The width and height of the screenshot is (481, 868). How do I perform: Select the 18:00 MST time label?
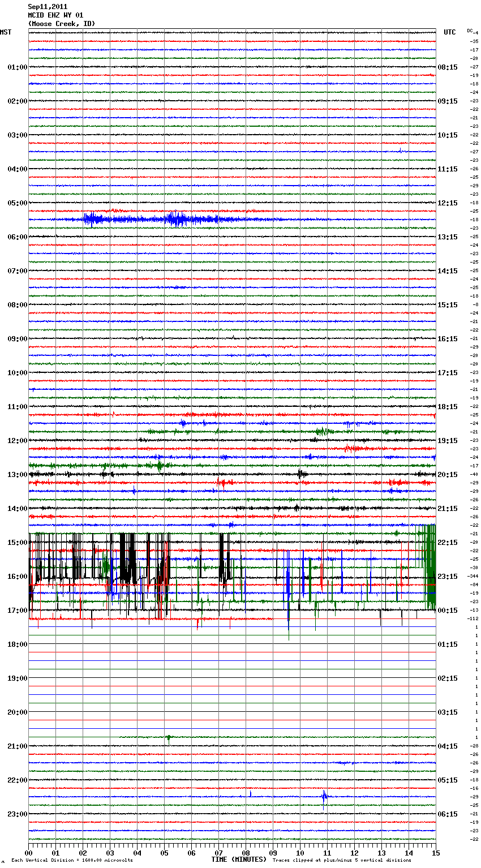pyautogui.click(x=18, y=644)
